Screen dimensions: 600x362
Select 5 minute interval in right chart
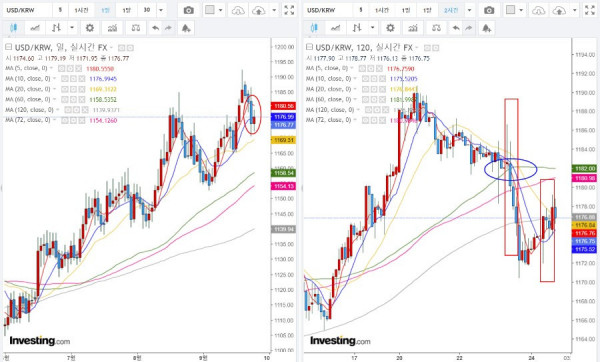[360, 10]
